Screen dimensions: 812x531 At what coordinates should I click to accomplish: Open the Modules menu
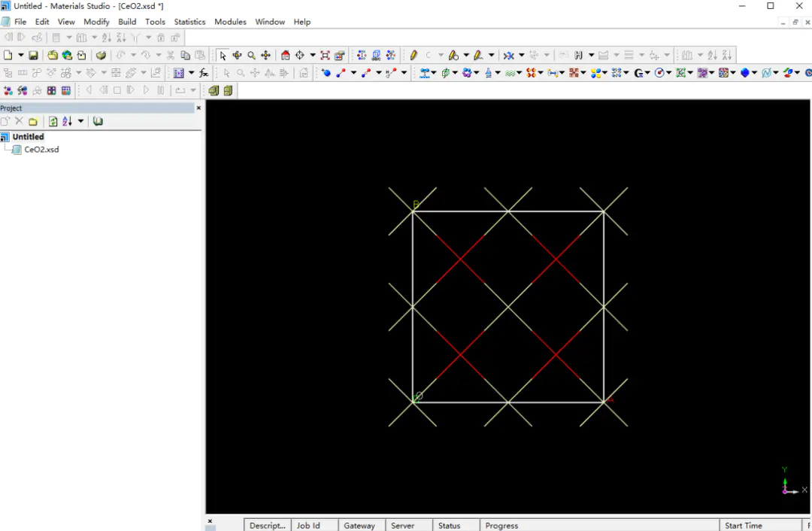click(x=230, y=22)
